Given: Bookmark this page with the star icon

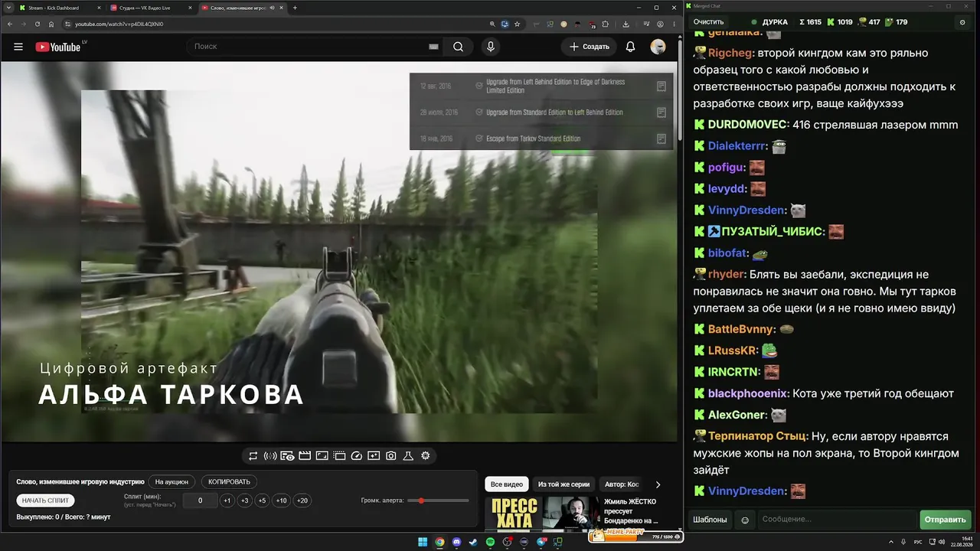Looking at the screenshot, I should [x=518, y=24].
